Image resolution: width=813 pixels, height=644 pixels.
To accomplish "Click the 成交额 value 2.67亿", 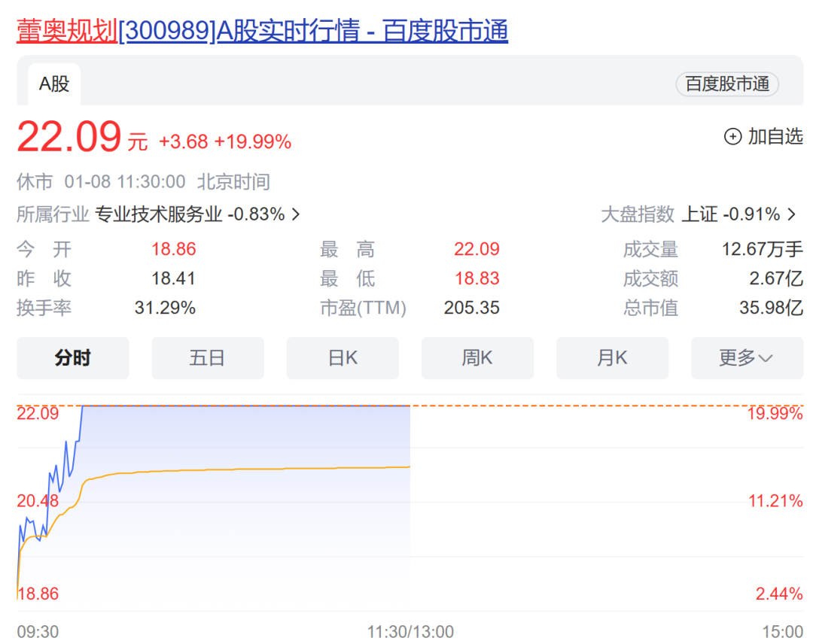I will pyautogui.click(x=775, y=278).
